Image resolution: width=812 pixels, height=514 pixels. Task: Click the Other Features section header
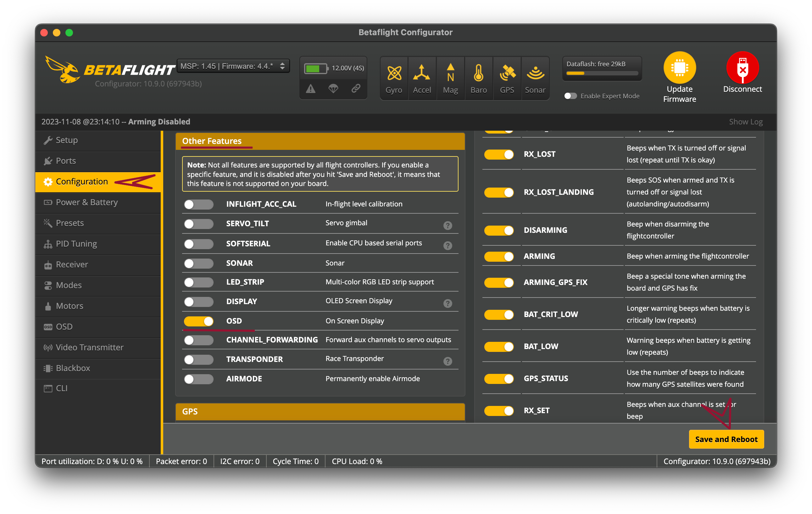click(x=320, y=141)
